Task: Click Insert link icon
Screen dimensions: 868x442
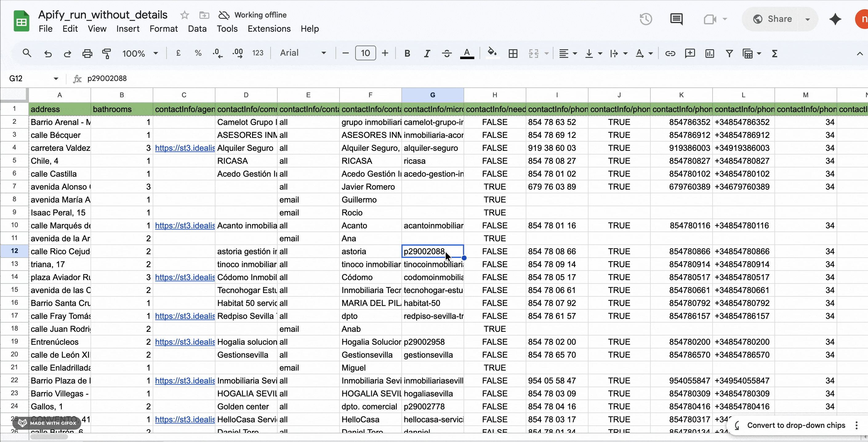Action: (670, 53)
